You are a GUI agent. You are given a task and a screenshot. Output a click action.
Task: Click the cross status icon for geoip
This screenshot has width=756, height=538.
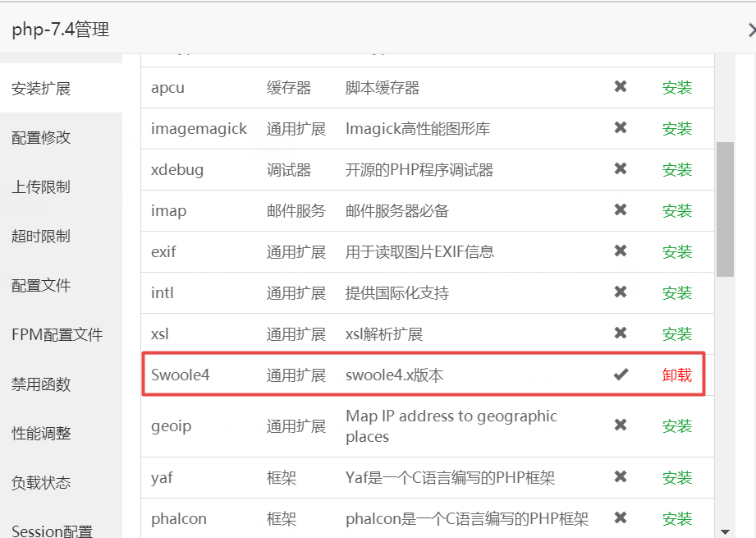coord(621,425)
